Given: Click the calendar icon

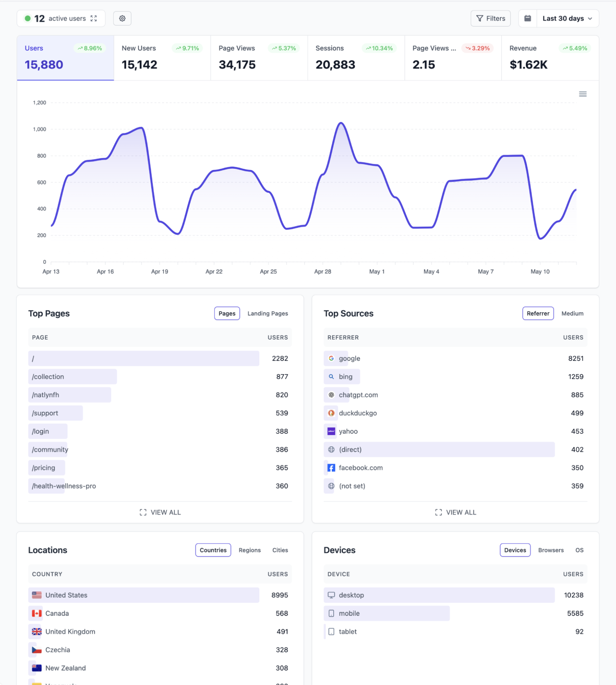Looking at the screenshot, I should [x=527, y=18].
